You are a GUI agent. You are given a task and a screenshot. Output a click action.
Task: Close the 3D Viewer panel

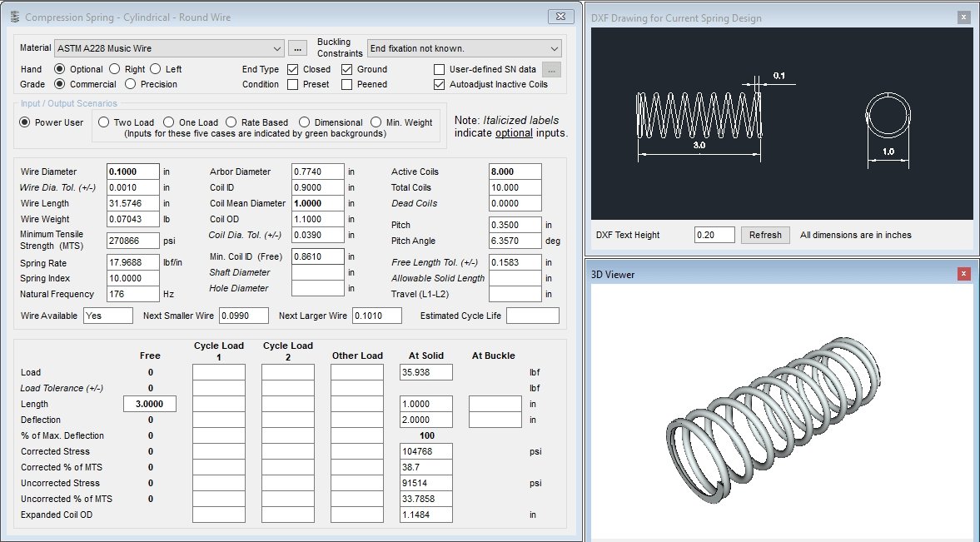pos(963,273)
